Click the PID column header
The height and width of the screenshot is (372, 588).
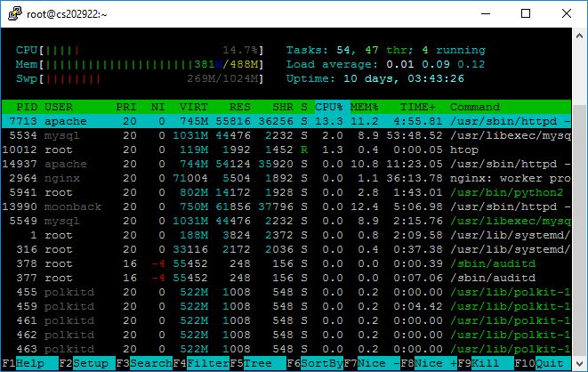[26, 107]
